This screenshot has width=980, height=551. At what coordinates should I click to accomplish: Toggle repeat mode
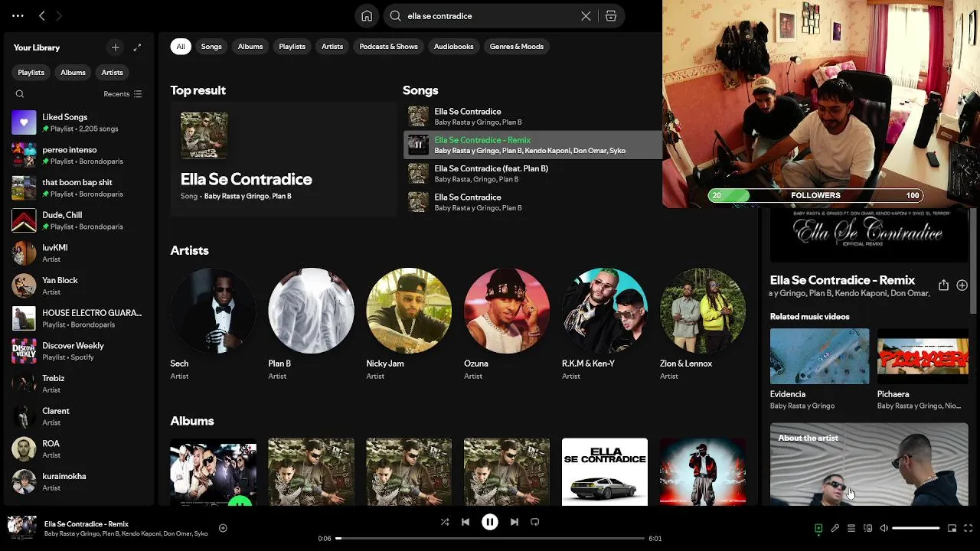[535, 522]
